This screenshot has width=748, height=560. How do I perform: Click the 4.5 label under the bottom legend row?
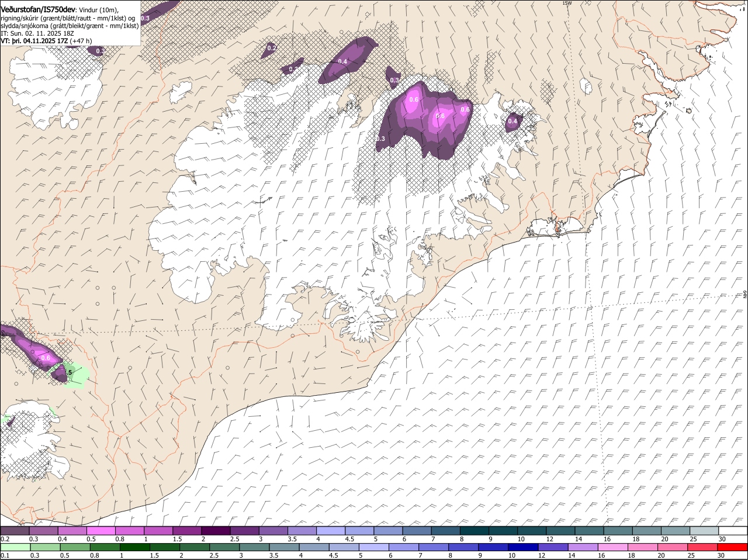(333, 555)
